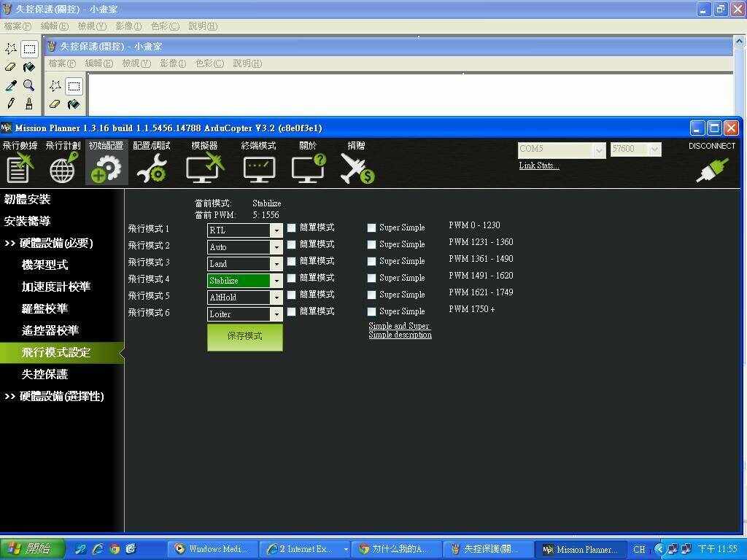Select 失控保護 in the sidebar
Screen dimensions: 747x560
pyautogui.click(x=44, y=374)
